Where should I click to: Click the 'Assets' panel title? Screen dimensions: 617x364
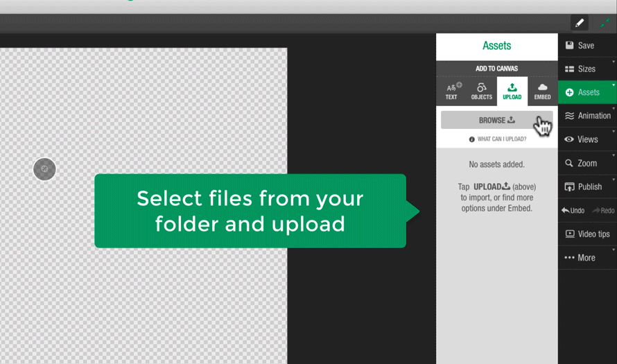[x=496, y=46]
